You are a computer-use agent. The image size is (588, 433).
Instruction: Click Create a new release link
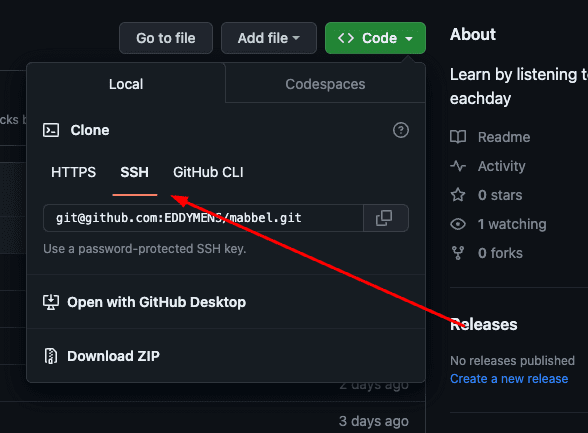click(509, 379)
